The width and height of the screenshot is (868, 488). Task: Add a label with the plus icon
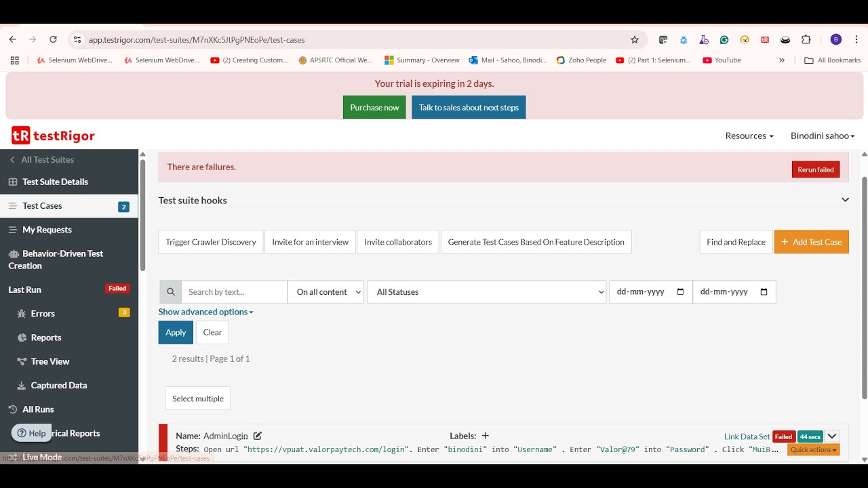click(x=485, y=436)
